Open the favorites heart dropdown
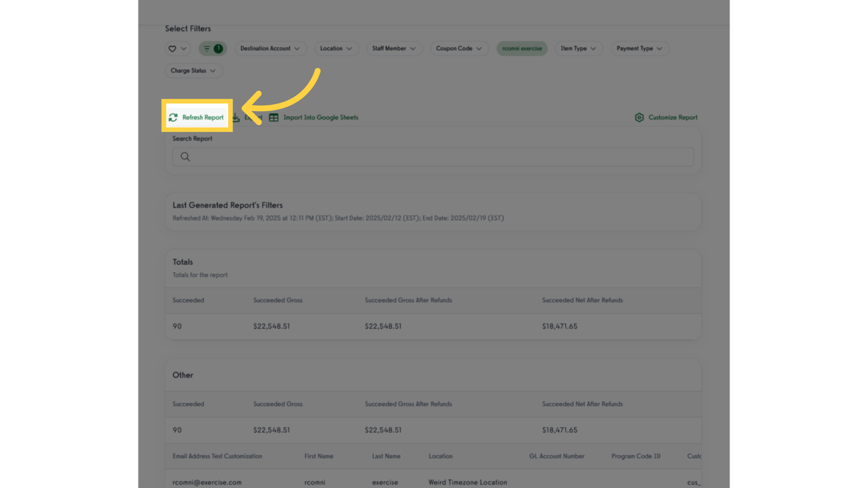The height and width of the screenshot is (488, 868). 178,48
